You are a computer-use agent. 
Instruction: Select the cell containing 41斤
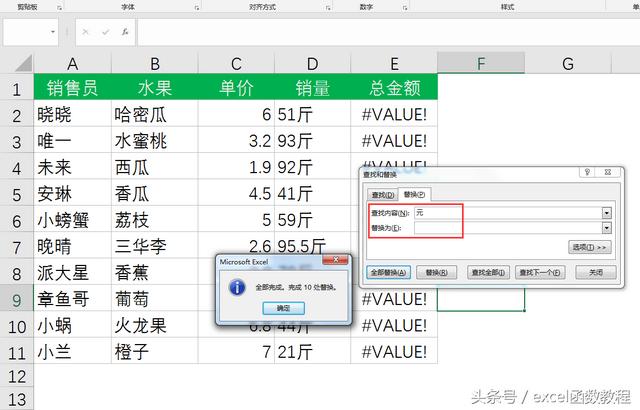[313, 194]
